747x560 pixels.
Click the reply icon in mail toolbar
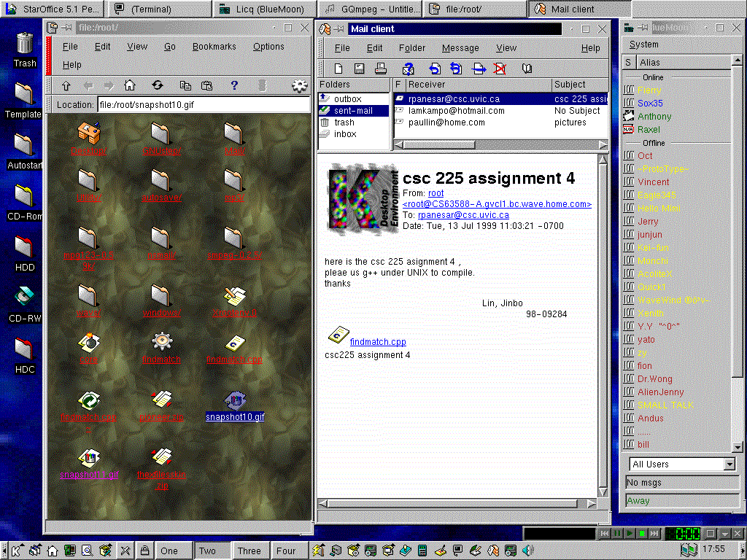(x=435, y=69)
